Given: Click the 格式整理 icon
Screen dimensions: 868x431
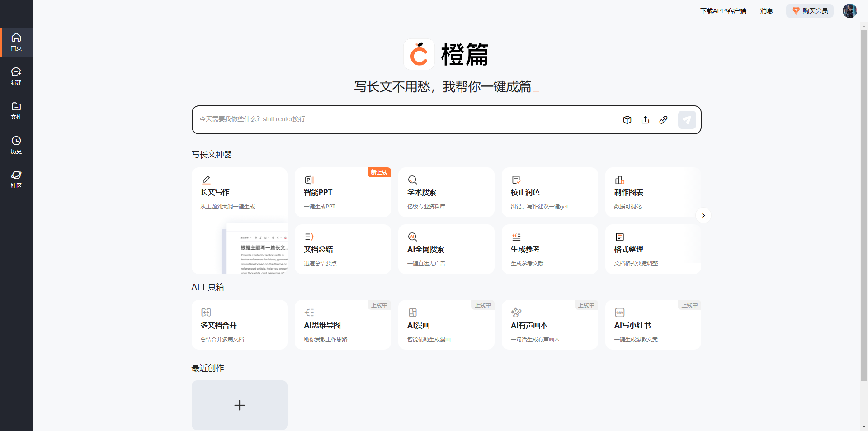Looking at the screenshot, I should pos(619,237).
